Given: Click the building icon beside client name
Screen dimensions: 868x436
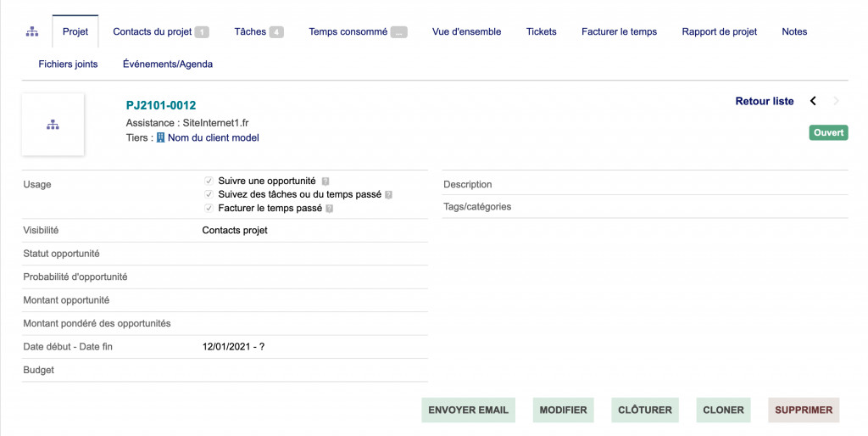Looking at the screenshot, I should [x=161, y=137].
